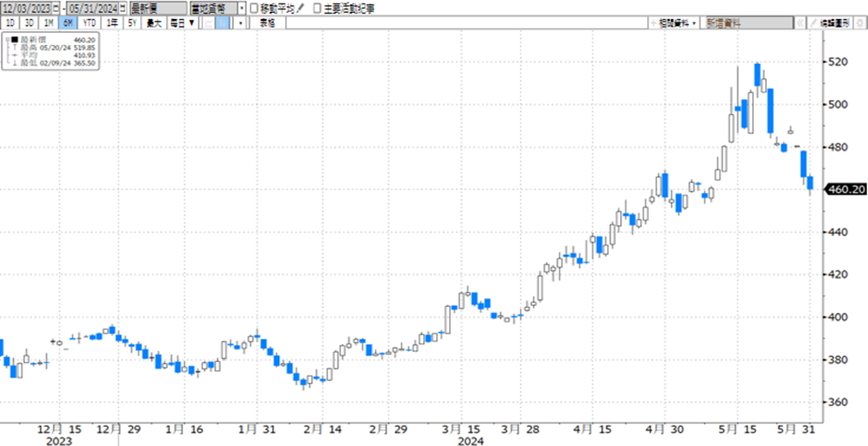Select the 1M time range tab

click(48, 22)
